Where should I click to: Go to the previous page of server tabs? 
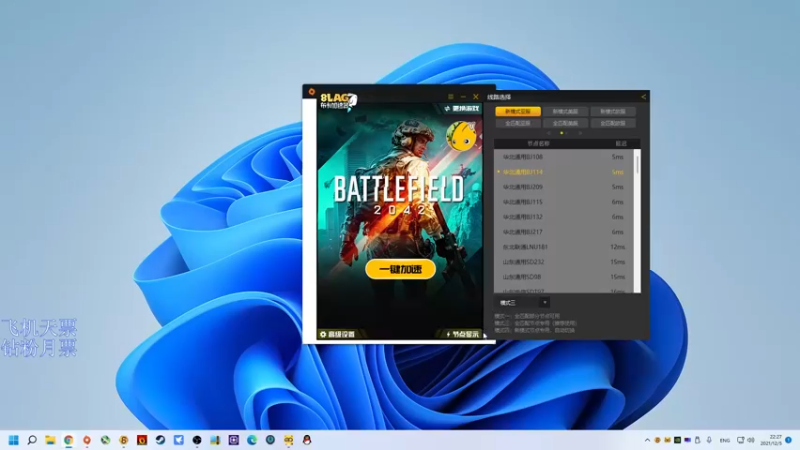tap(549, 133)
